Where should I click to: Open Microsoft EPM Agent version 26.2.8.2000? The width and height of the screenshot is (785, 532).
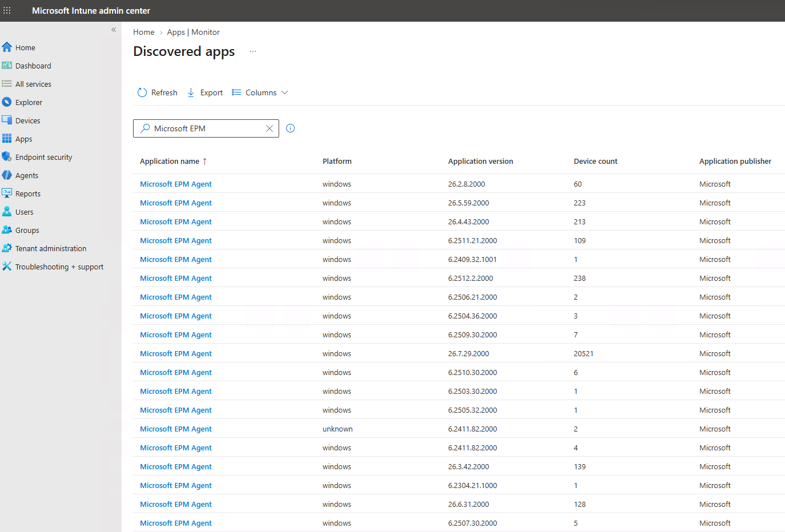pyautogui.click(x=176, y=184)
